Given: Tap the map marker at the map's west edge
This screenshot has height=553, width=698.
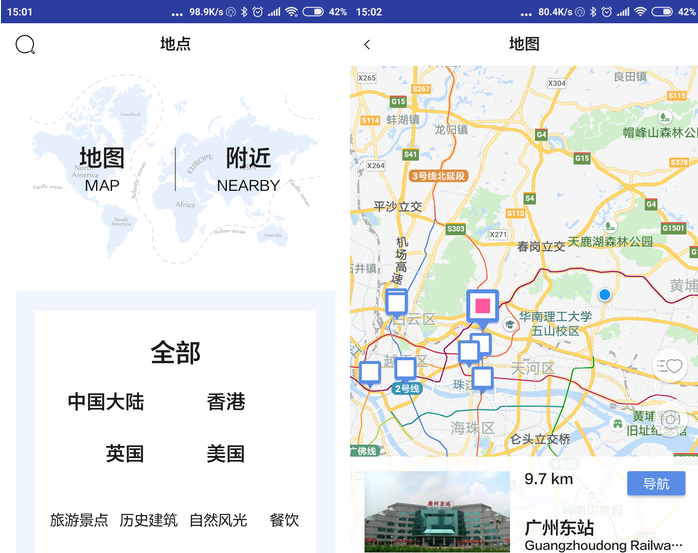Looking at the screenshot, I should point(370,374).
